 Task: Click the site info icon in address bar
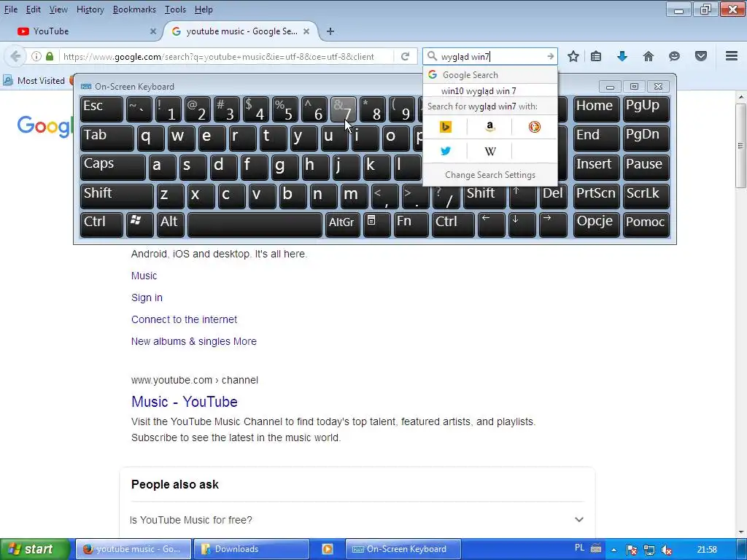[x=36, y=57]
